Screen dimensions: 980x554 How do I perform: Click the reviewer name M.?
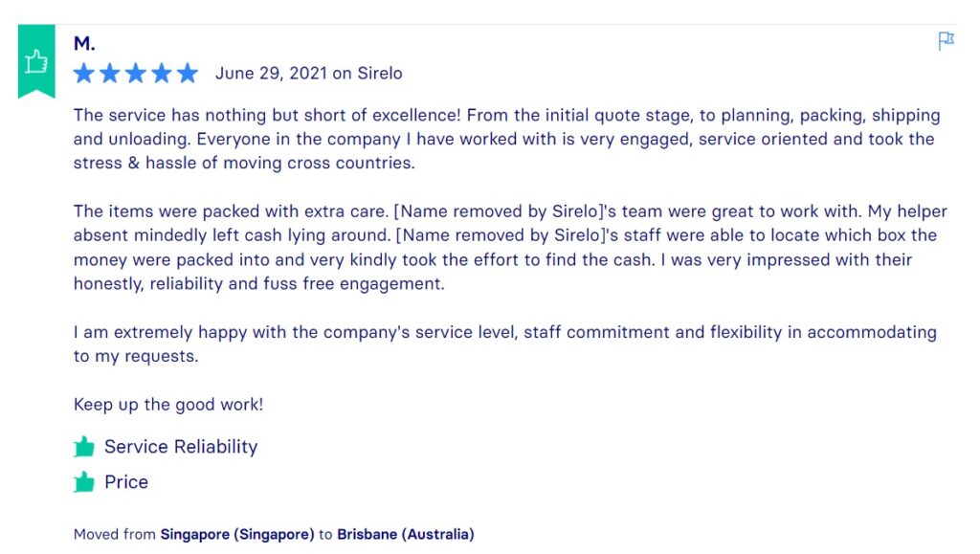pyautogui.click(x=84, y=42)
